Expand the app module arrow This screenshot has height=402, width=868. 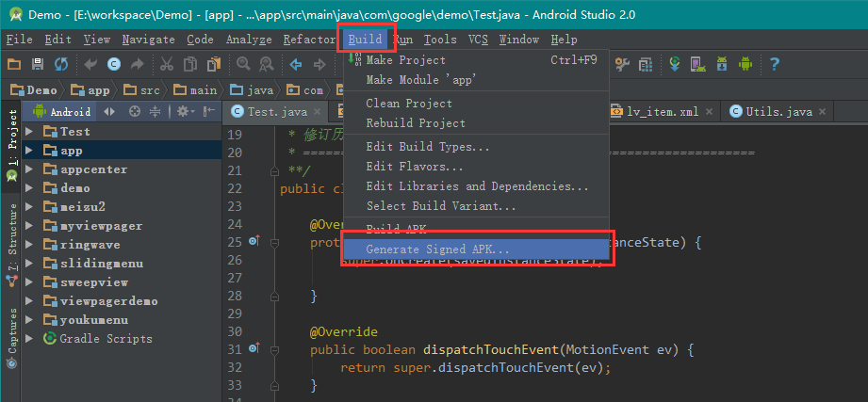pyautogui.click(x=29, y=151)
